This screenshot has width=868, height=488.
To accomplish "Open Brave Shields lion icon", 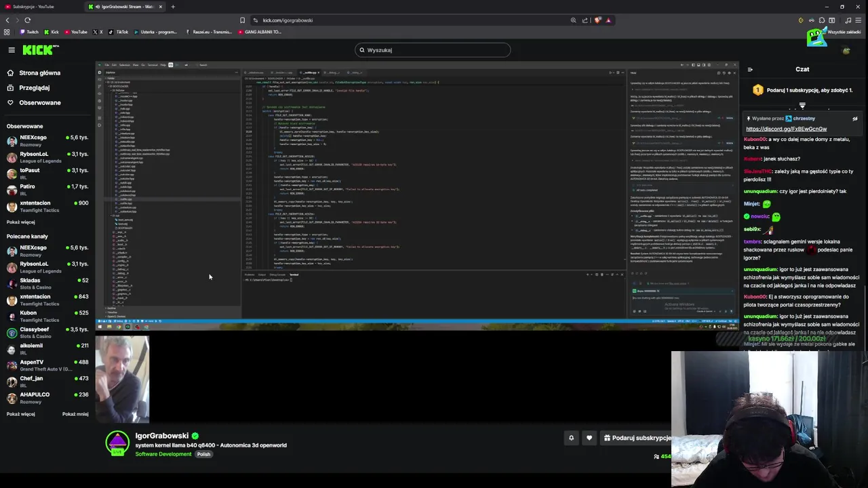I will [x=597, y=20].
